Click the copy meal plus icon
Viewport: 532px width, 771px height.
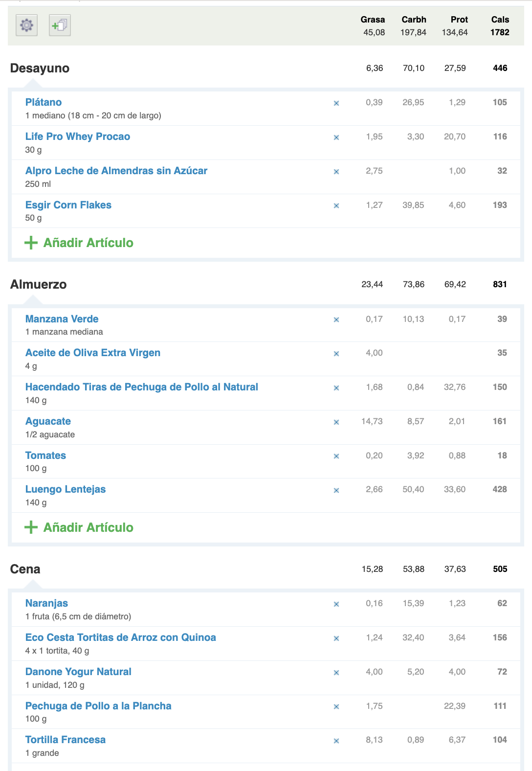60,25
